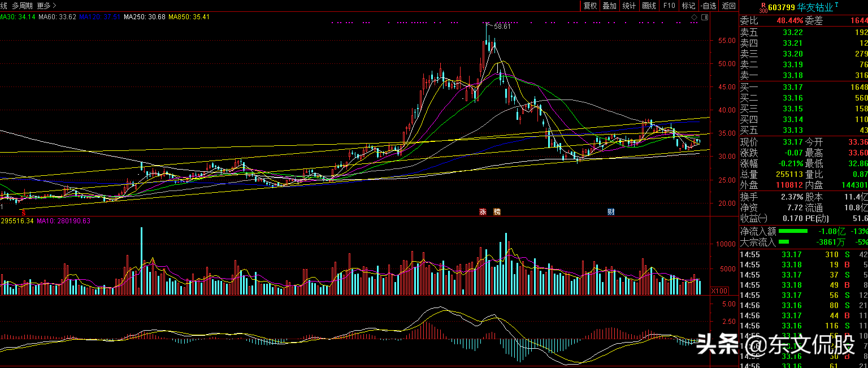The height and width of the screenshot is (368, 868).
Task: Expand the 更多 periods menu
Action: (x=46, y=6)
